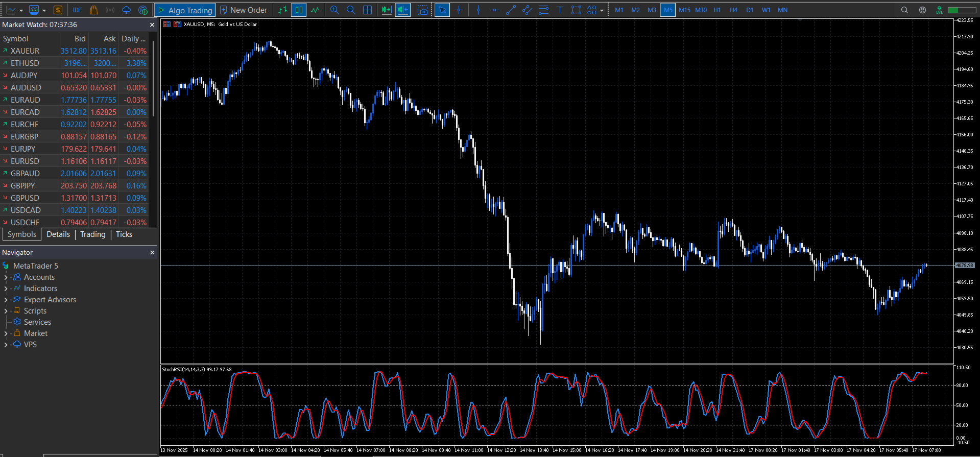Image resolution: width=980 pixels, height=457 pixels.
Task: Switch to M15 timeframe
Action: tap(684, 10)
